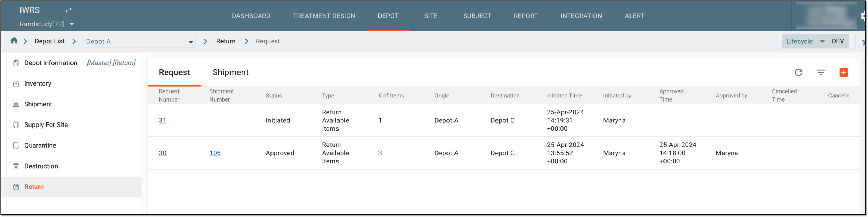The image size is (868, 217).
Task: Click the home icon in the breadcrumb
Action: click(x=14, y=41)
